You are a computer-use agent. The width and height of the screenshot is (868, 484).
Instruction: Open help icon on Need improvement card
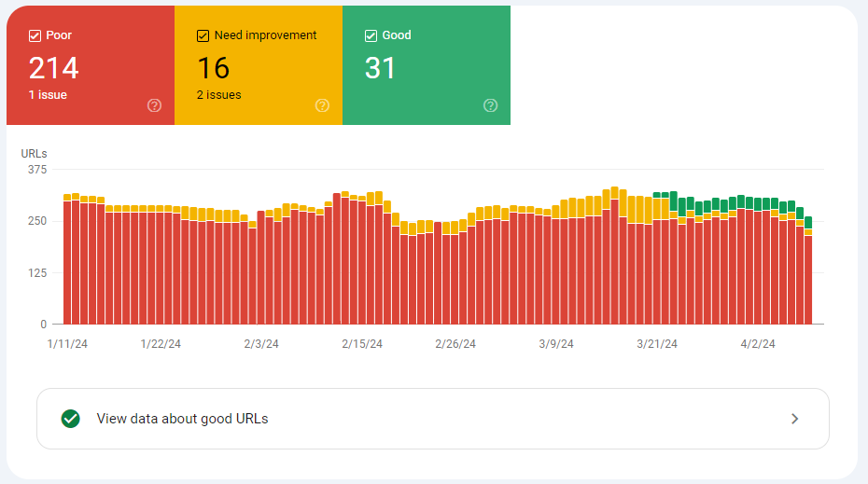[322, 105]
